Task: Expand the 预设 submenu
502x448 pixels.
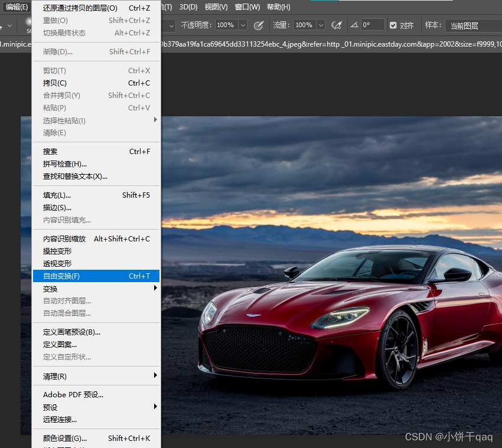Action: 96,407
